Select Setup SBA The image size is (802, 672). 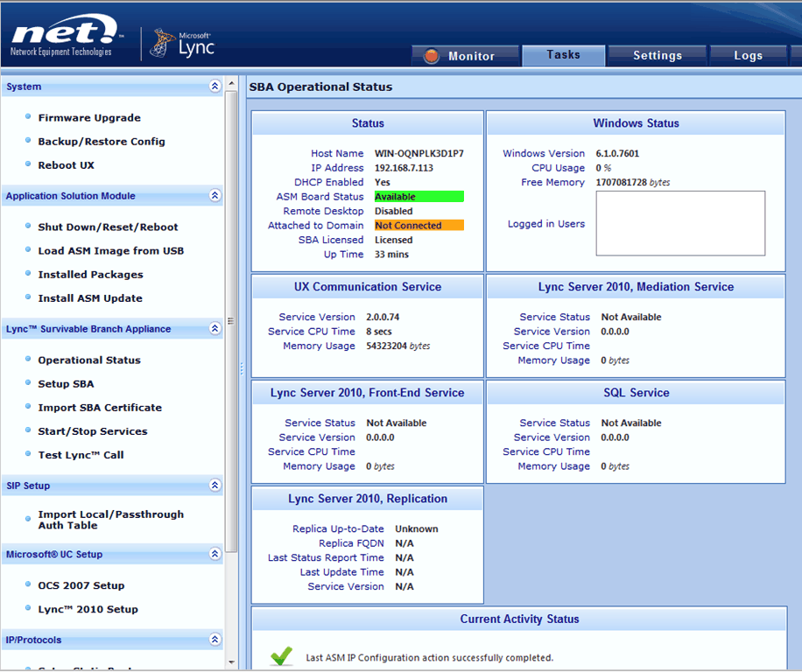click(x=68, y=383)
